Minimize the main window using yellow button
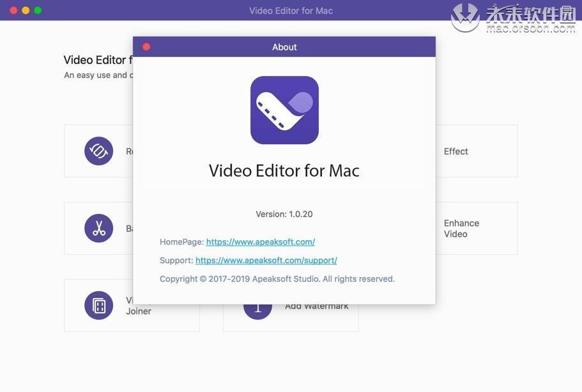 (x=26, y=10)
